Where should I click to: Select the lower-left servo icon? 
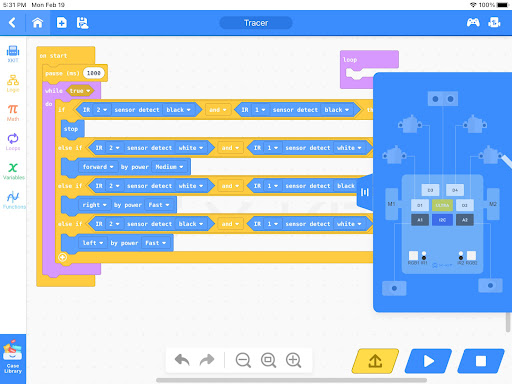(x=394, y=155)
